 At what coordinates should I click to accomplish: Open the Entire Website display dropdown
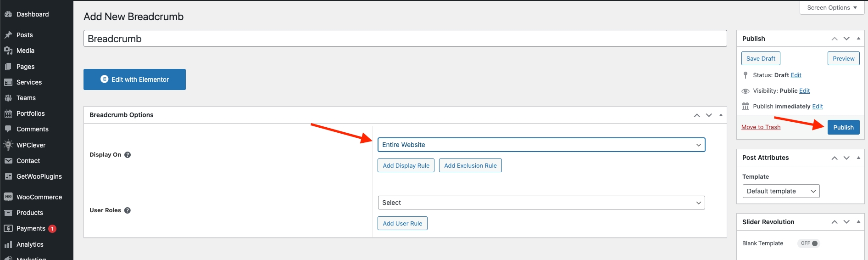[x=541, y=145]
